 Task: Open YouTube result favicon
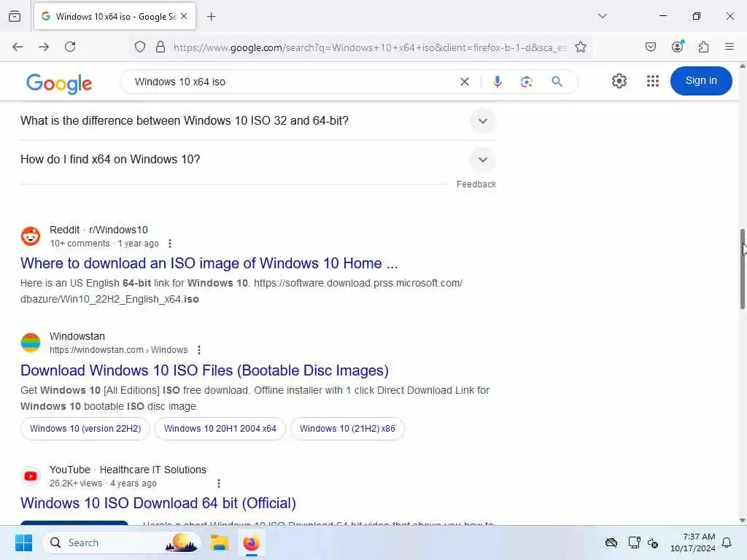31,476
